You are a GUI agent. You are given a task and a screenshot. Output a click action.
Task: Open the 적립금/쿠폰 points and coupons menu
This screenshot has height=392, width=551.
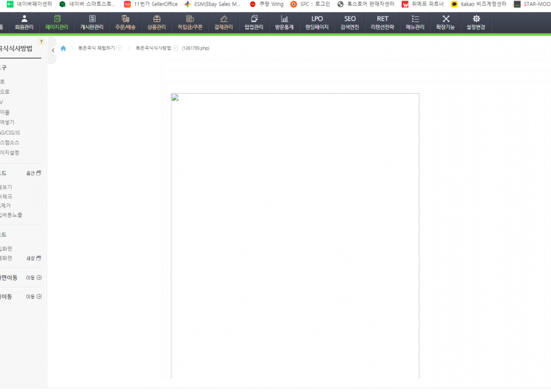(x=190, y=23)
